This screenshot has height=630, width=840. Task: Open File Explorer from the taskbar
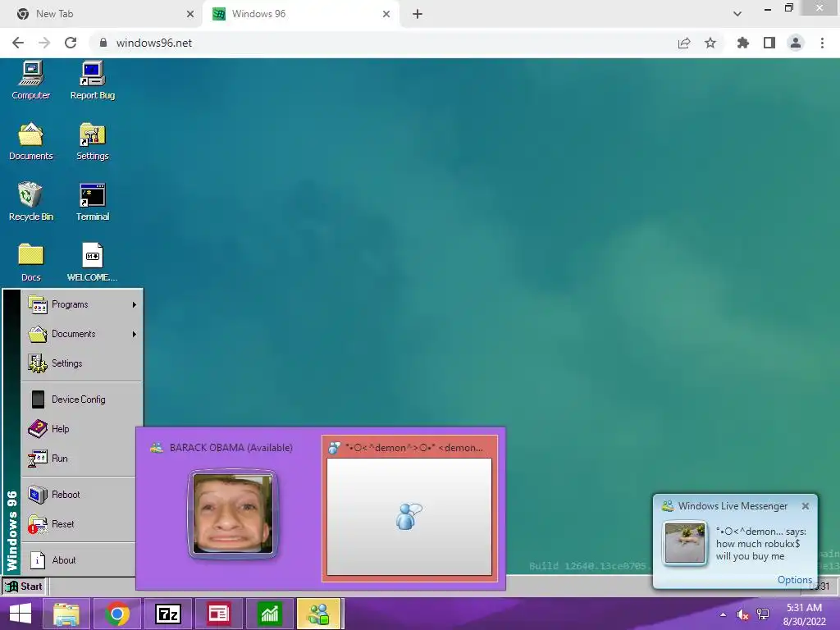click(66, 614)
